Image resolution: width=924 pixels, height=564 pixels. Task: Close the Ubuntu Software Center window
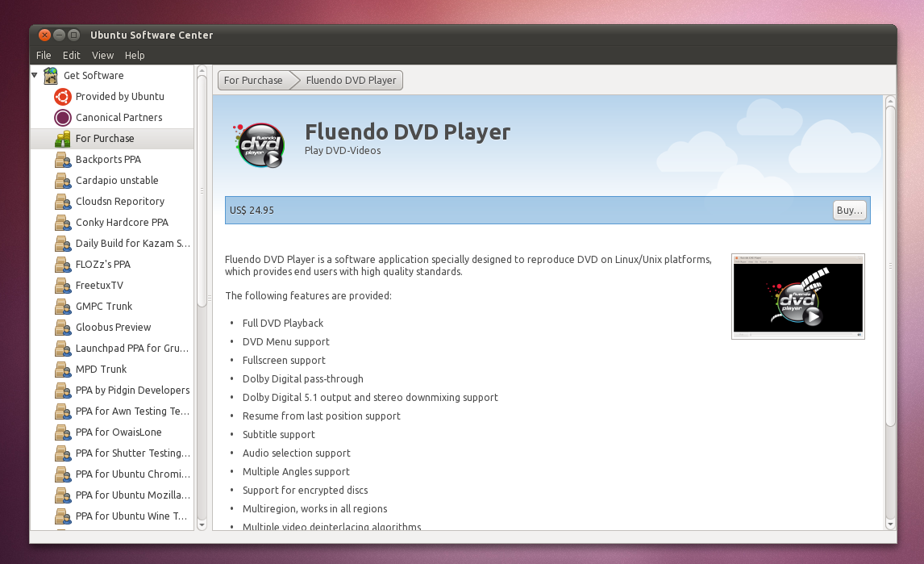pos(44,35)
